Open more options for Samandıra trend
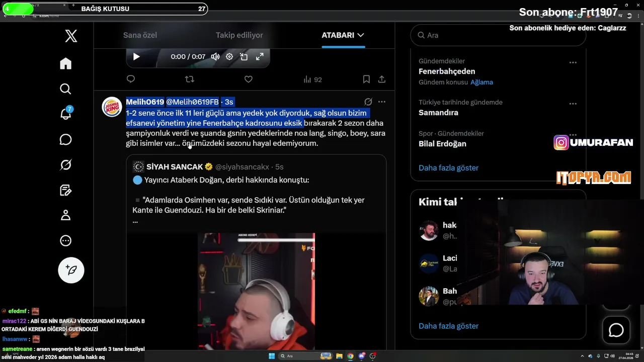The width and height of the screenshot is (644, 362). click(573, 104)
